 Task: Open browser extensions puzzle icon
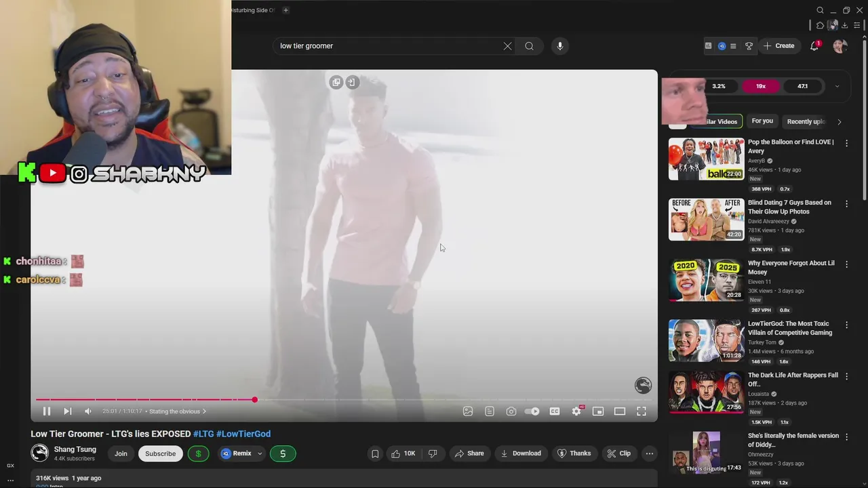pos(820,25)
